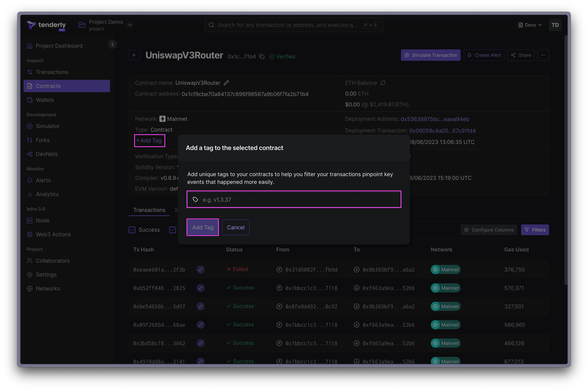Click From address 0x31d5082f...fb9d
588x390 pixels.
(x=311, y=270)
